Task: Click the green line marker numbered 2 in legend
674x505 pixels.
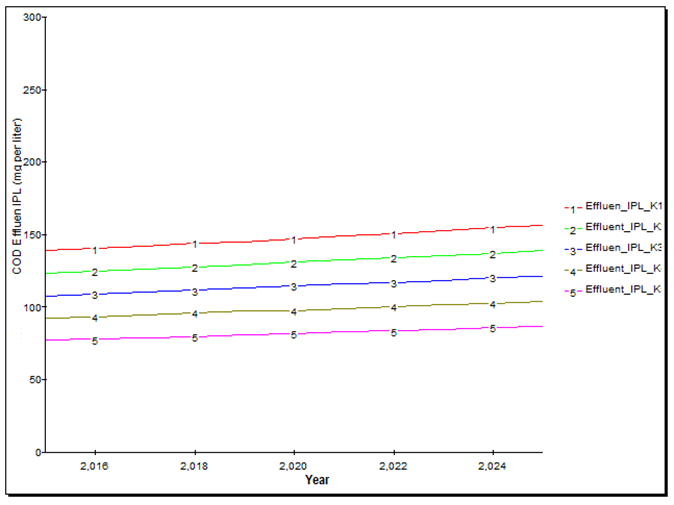Action: pyautogui.click(x=572, y=229)
